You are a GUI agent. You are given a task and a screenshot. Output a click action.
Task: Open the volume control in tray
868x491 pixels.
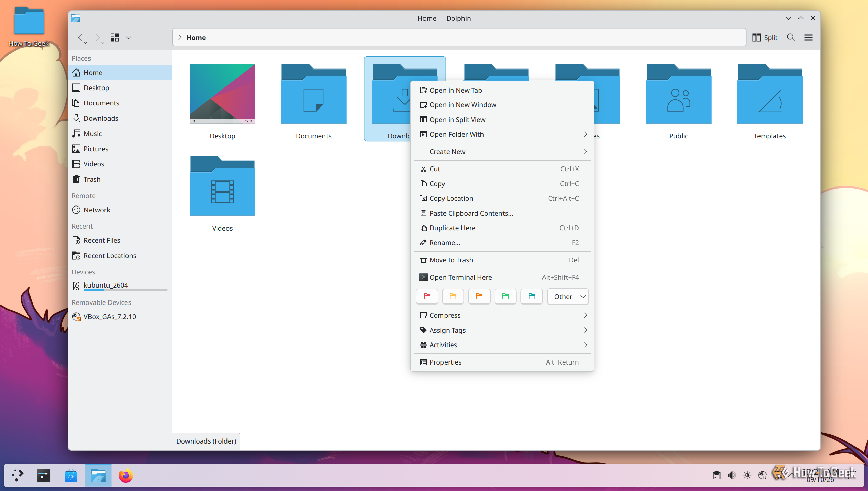pos(732,475)
